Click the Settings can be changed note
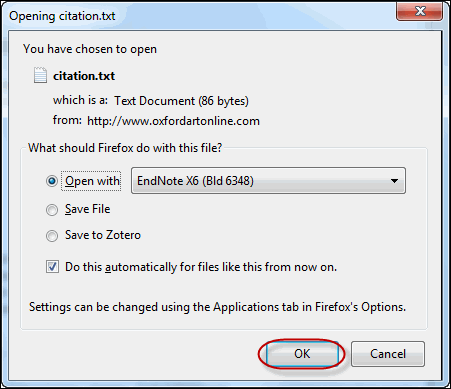Viewport: 451px width, 389px height. click(217, 307)
